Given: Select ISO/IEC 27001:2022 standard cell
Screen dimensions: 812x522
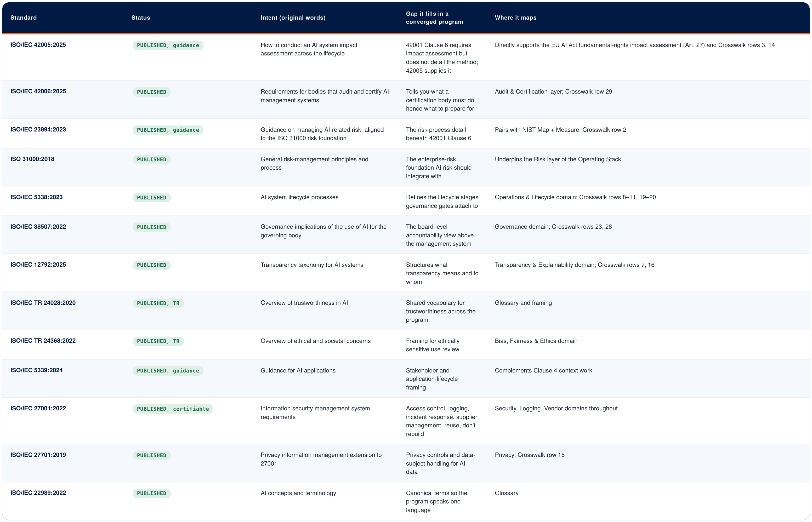Looking at the screenshot, I should [x=38, y=408].
